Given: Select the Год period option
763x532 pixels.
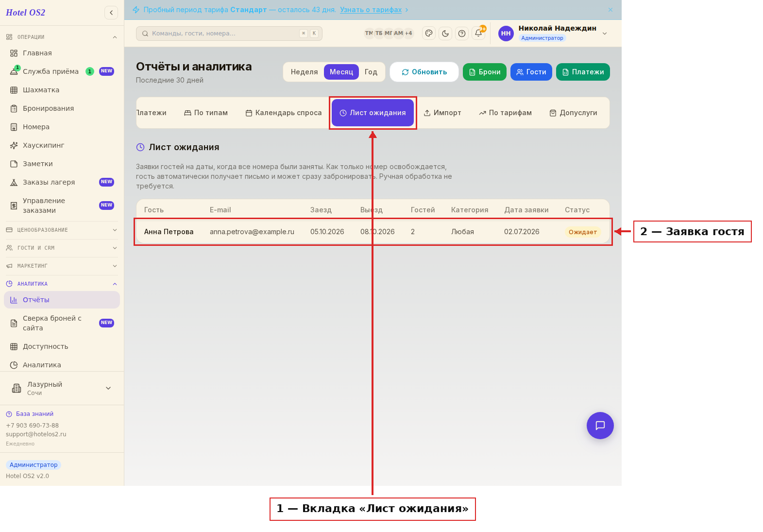Looking at the screenshot, I should pyautogui.click(x=371, y=72).
